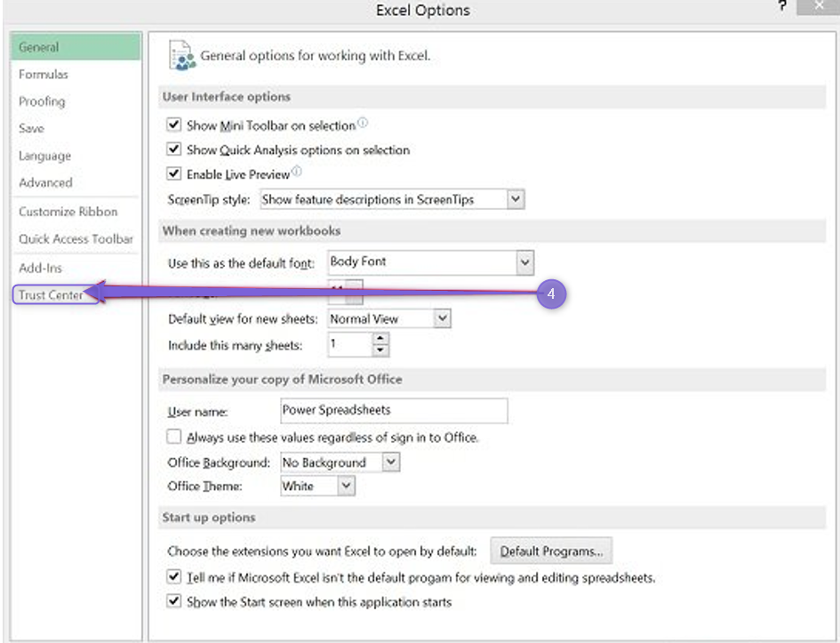Screen dimensions: 840x643
Task: Select the General category
Action: point(76,46)
